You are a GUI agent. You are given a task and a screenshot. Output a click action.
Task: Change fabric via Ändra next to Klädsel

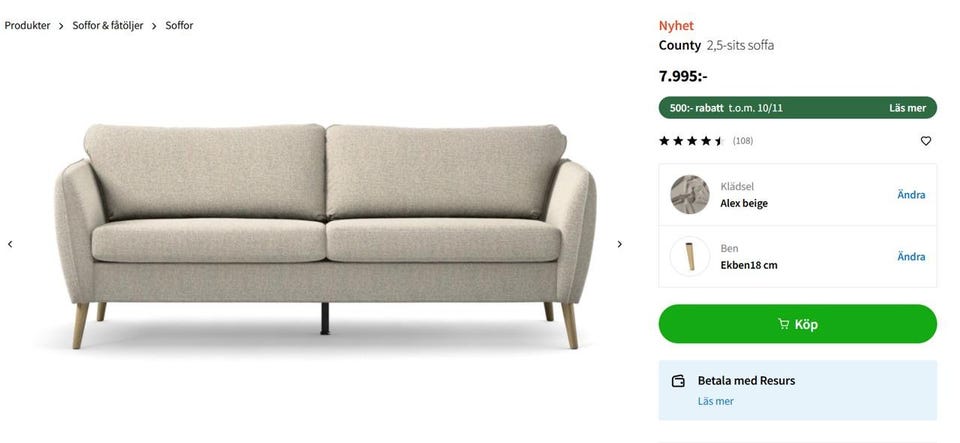(911, 195)
